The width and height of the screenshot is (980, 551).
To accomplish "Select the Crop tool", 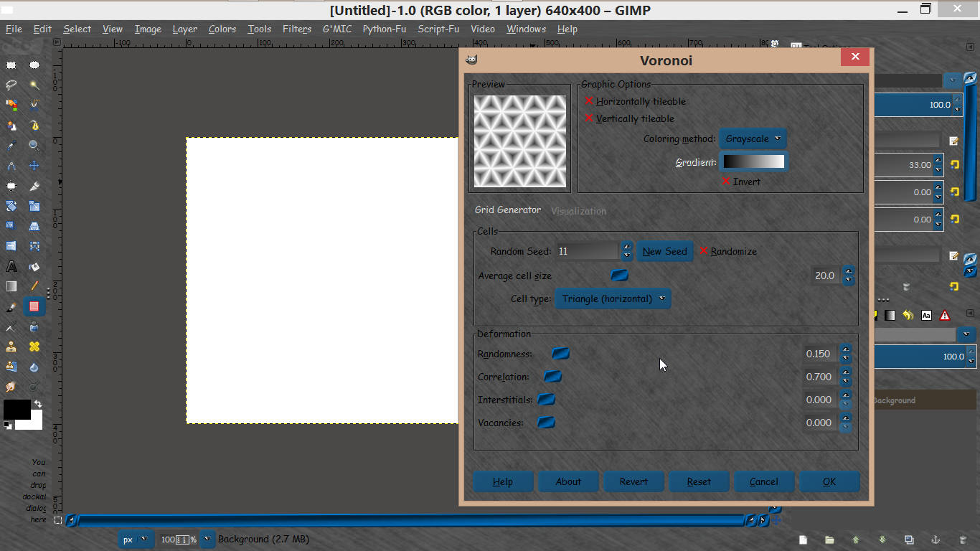I will pyautogui.click(x=34, y=186).
